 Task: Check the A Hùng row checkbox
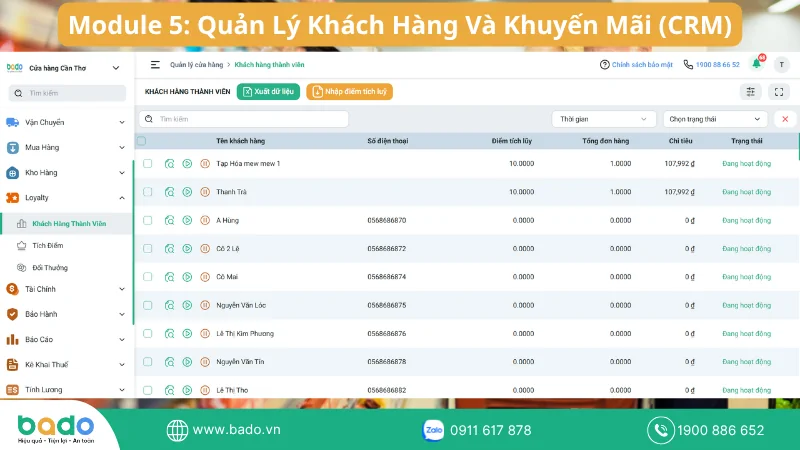[x=147, y=220]
